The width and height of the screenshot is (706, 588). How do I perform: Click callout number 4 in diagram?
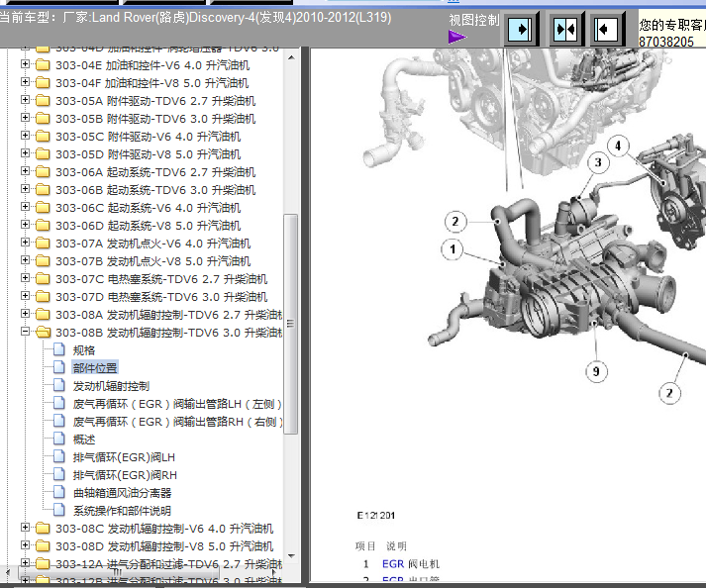(618, 146)
